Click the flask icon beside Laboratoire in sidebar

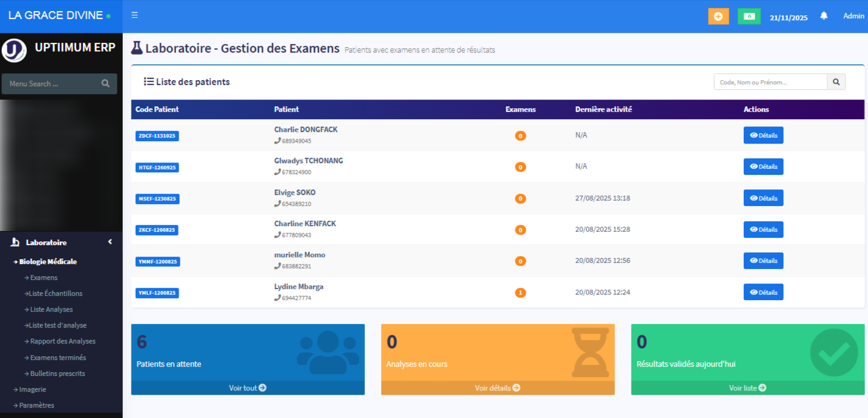15,242
